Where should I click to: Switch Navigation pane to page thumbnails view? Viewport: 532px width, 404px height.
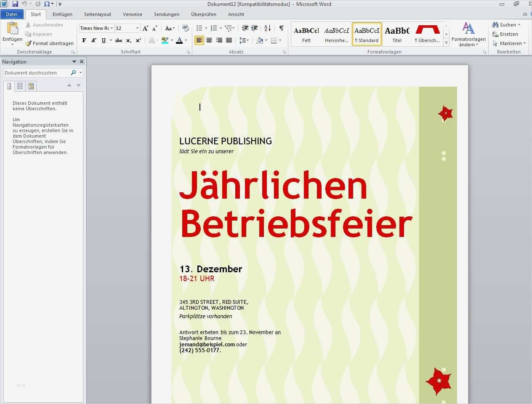(20, 86)
